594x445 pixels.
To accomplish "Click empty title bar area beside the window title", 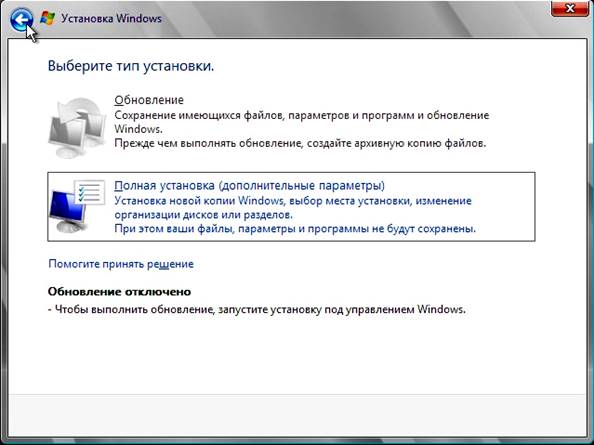I will click(x=341, y=18).
